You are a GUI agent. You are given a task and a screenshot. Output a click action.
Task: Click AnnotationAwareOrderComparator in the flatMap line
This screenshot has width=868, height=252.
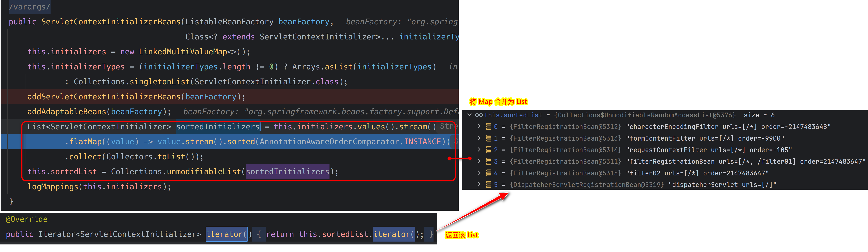point(329,142)
